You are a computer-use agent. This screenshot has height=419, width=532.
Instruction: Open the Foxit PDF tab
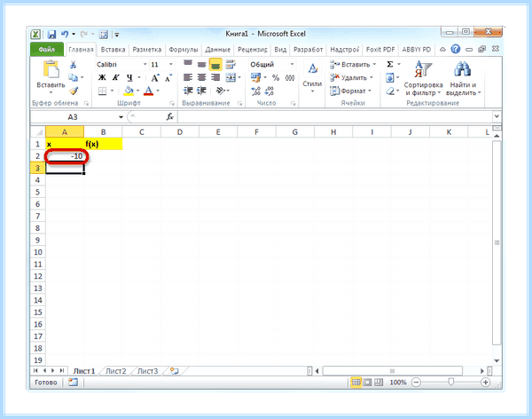[380, 50]
